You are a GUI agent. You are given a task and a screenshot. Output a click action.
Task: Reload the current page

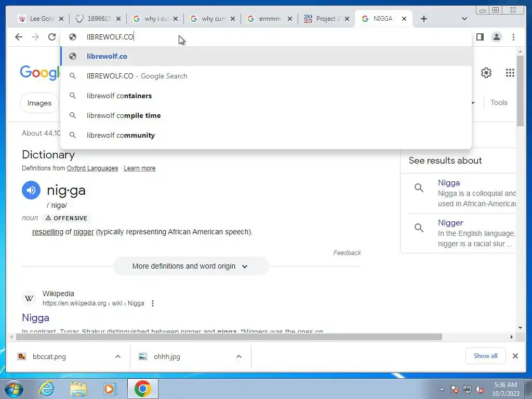[52, 37]
